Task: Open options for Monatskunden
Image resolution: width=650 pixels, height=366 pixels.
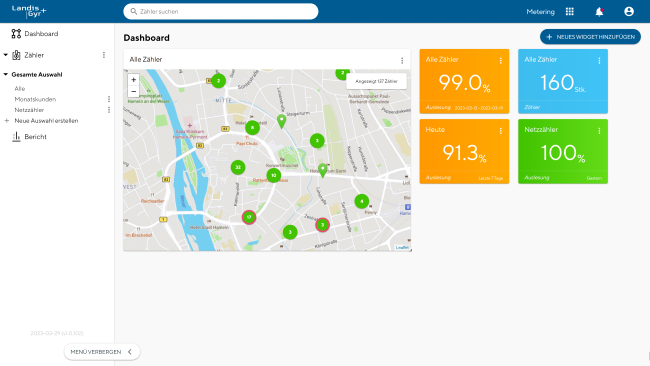Action: [109, 99]
